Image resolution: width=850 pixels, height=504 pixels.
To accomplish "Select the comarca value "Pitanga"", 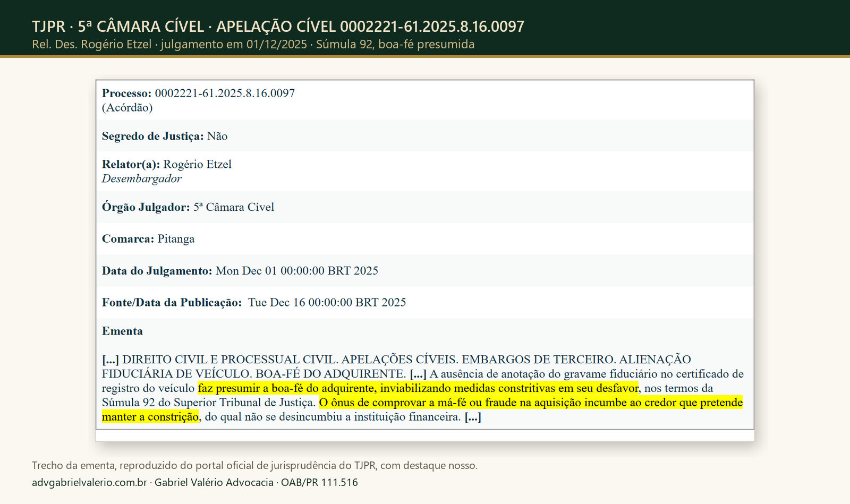I will pos(176,239).
